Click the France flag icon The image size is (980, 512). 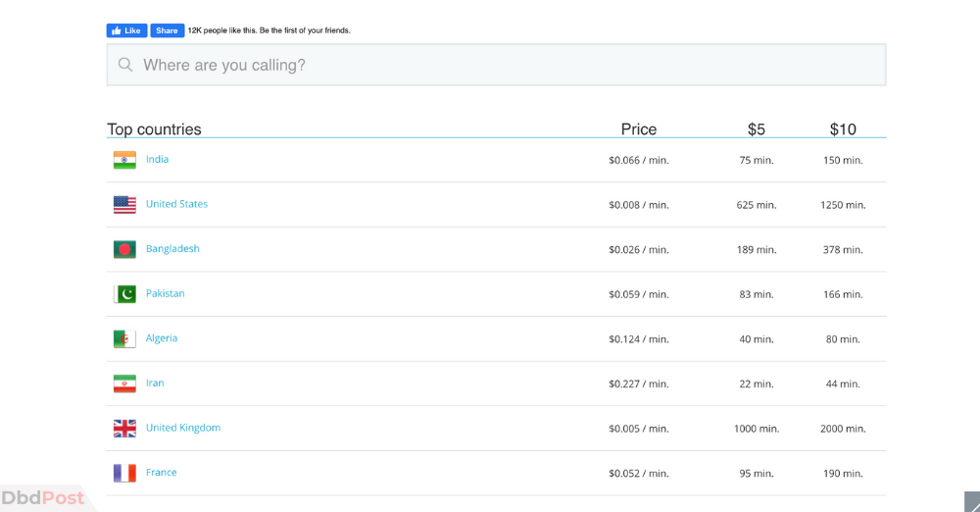pyautogui.click(x=124, y=473)
